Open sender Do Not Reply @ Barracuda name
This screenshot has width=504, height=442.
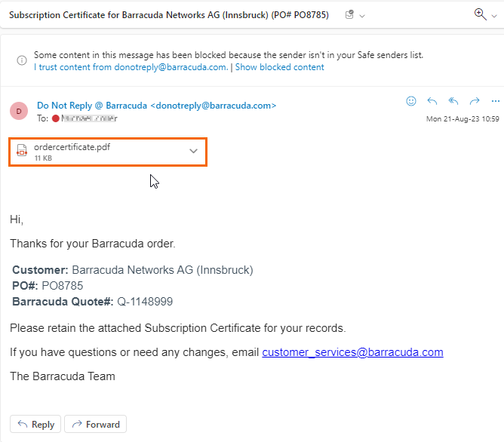pos(156,106)
